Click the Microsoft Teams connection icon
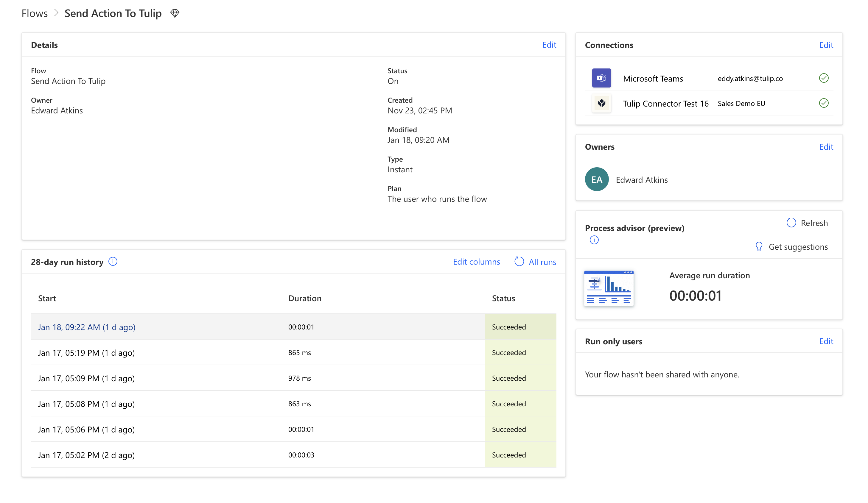The height and width of the screenshot is (503, 868). [601, 78]
